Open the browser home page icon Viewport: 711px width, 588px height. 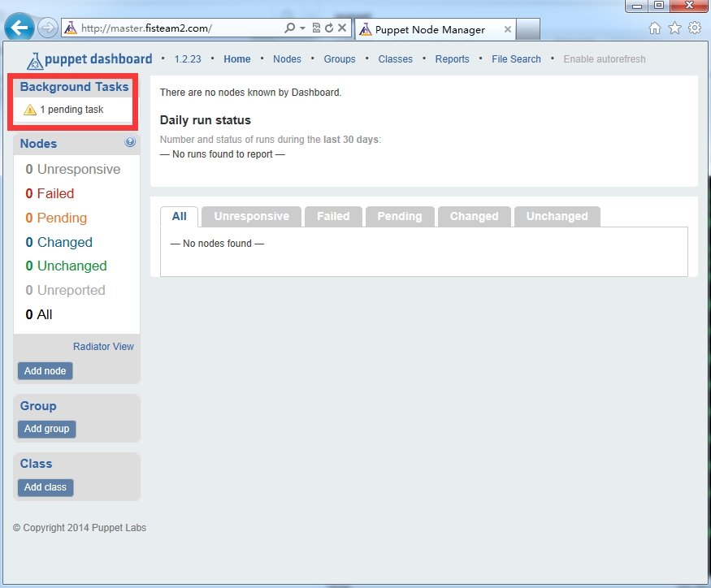pyautogui.click(x=655, y=28)
